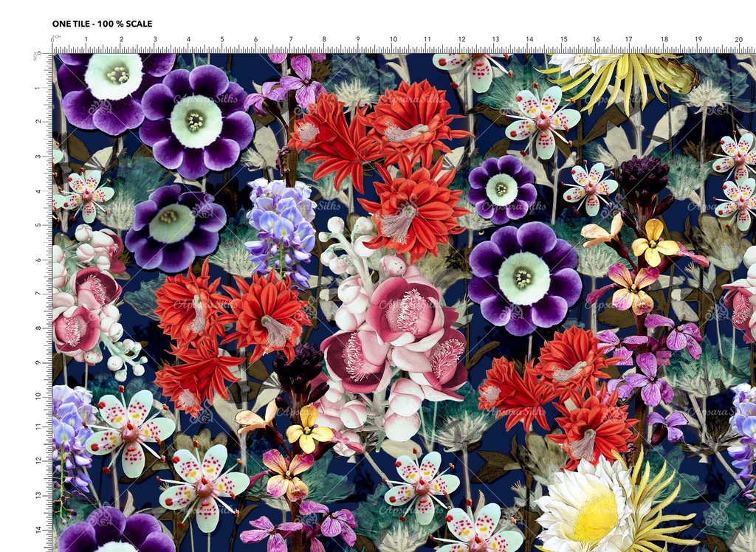
Task: Click number 8 on the top ruler
Action: (x=324, y=39)
